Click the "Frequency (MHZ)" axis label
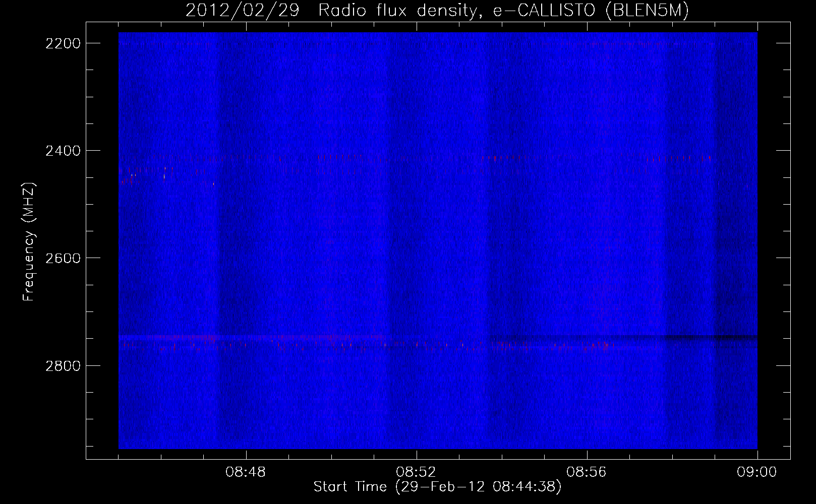 tap(29, 242)
